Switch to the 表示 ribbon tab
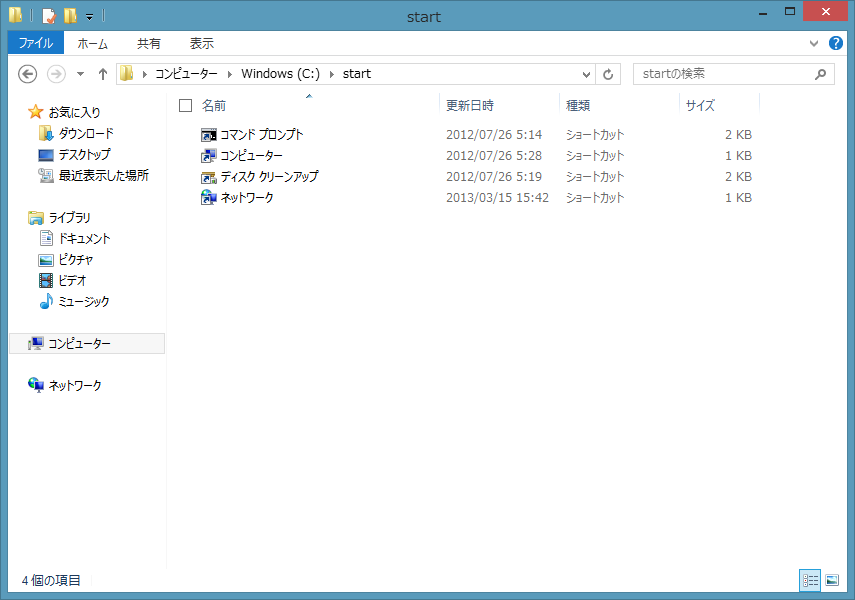Image resolution: width=855 pixels, height=600 pixels. pyautogui.click(x=202, y=44)
